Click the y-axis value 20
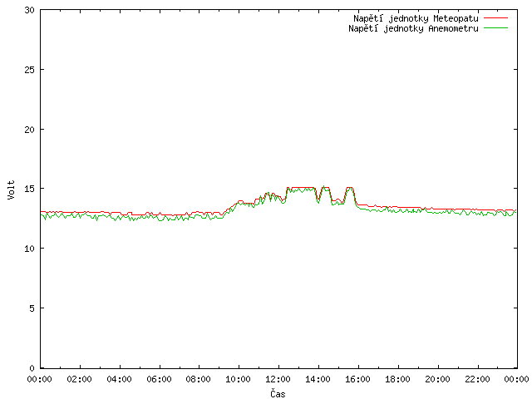 30,130
